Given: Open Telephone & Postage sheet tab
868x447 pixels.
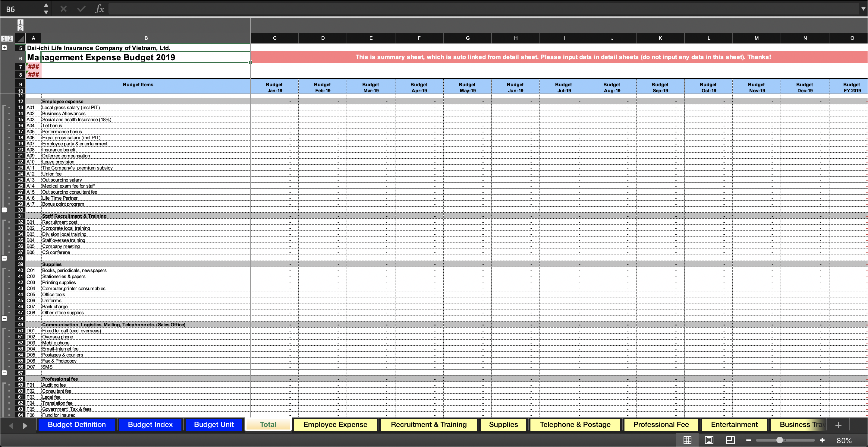Looking at the screenshot, I should [575, 425].
